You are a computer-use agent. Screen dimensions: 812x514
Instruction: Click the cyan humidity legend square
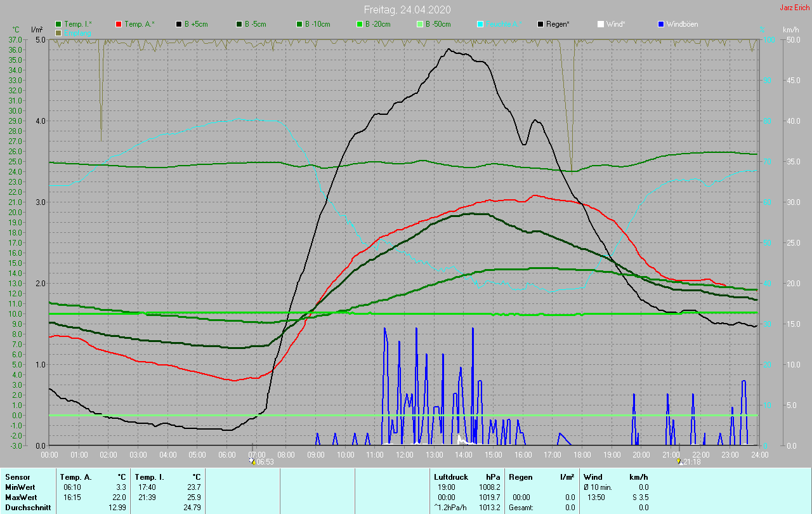coord(480,24)
